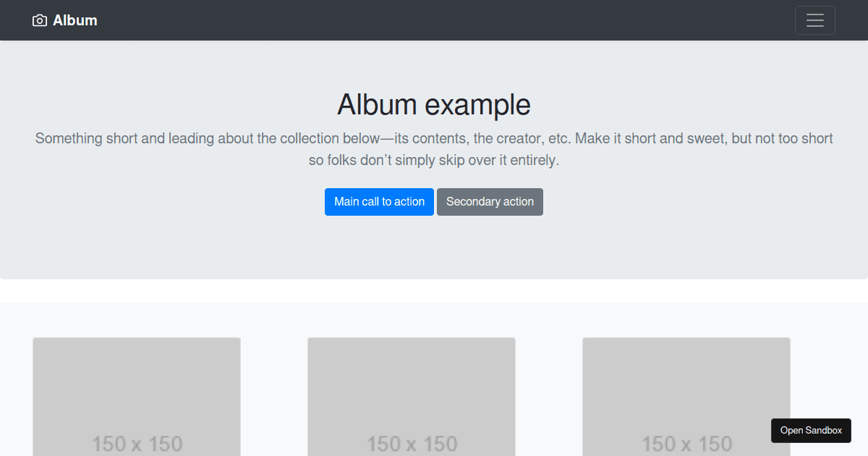This screenshot has width=868, height=456.
Task: Click empty dark navbar area beside Album
Action: point(434,20)
